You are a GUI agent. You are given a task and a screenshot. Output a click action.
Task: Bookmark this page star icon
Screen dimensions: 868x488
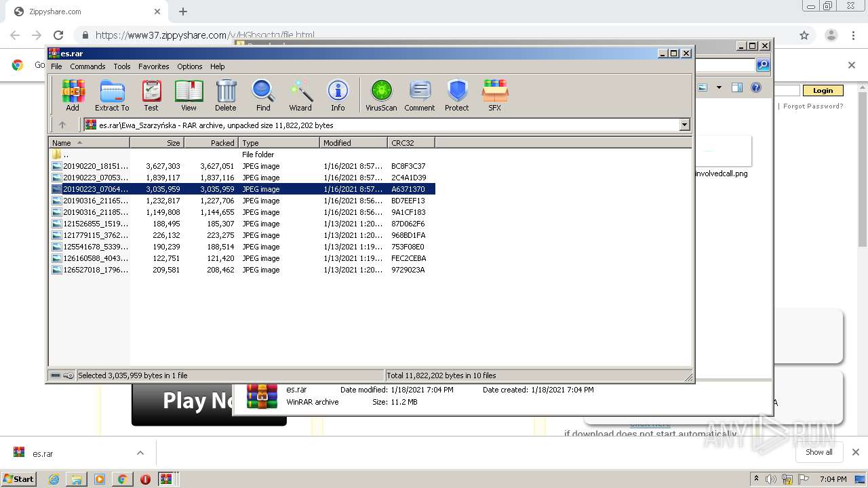pyautogui.click(x=804, y=35)
